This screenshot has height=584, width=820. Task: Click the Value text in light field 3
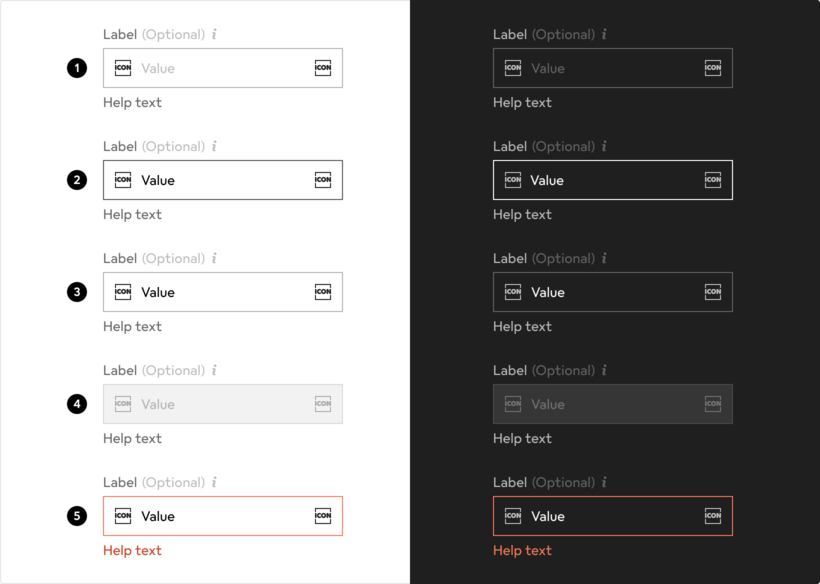158,292
